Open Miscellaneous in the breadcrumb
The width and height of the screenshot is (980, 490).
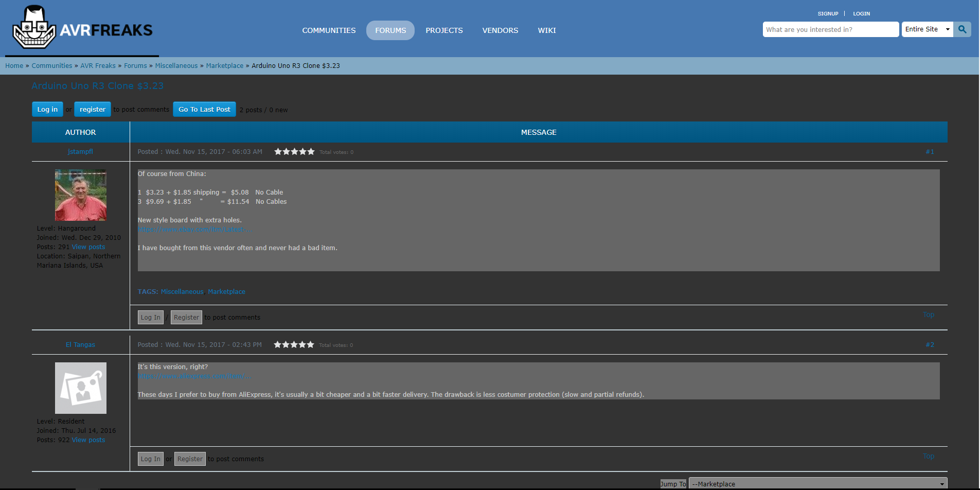(x=176, y=66)
